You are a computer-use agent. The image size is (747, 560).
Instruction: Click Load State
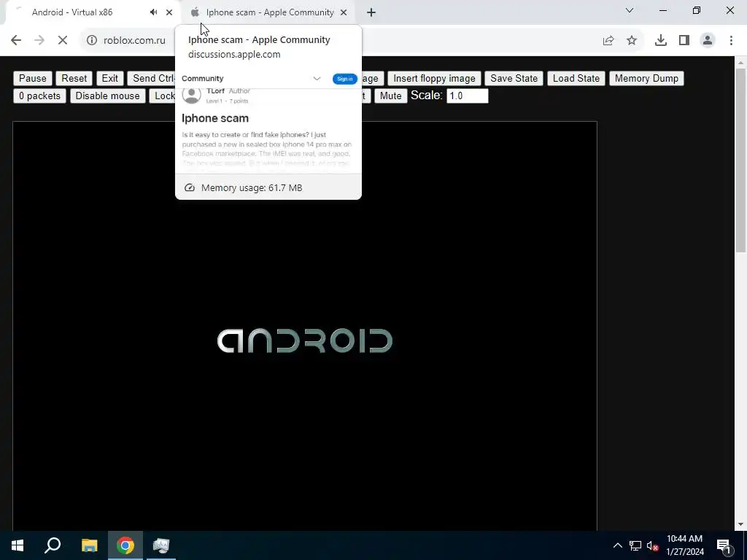(x=576, y=78)
